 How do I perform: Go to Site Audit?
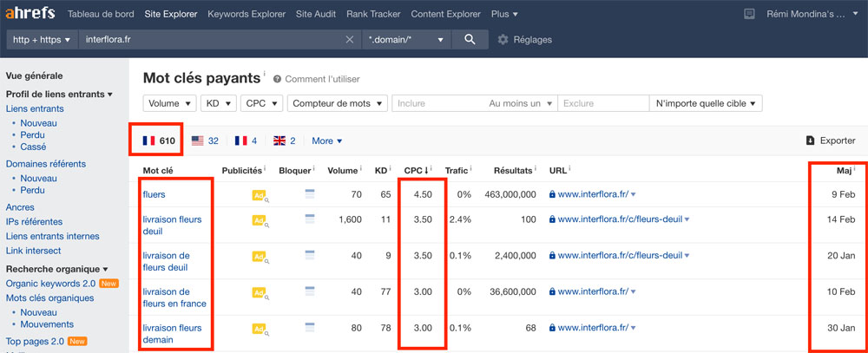click(x=316, y=15)
